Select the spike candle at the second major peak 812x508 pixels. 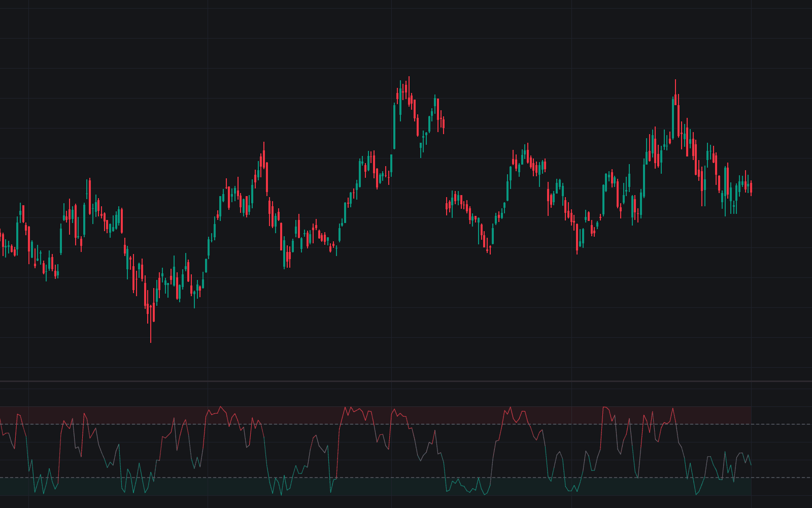pyautogui.click(x=675, y=108)
